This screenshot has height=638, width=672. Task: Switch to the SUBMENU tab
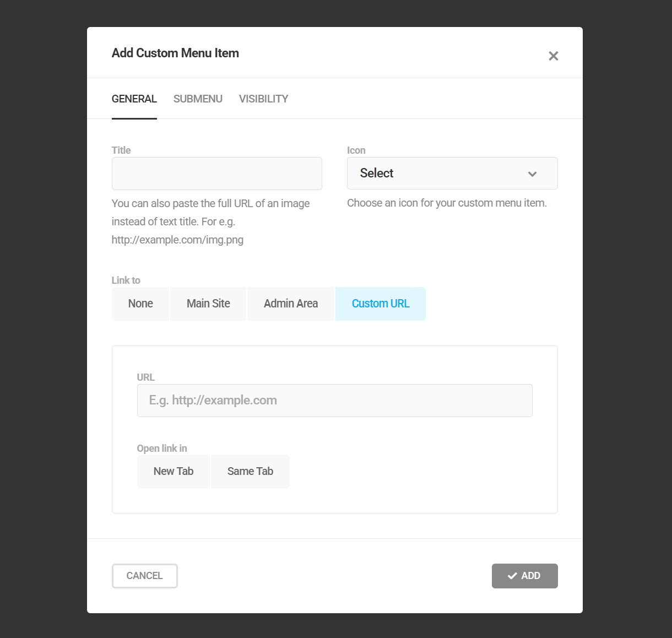[198, 98]
